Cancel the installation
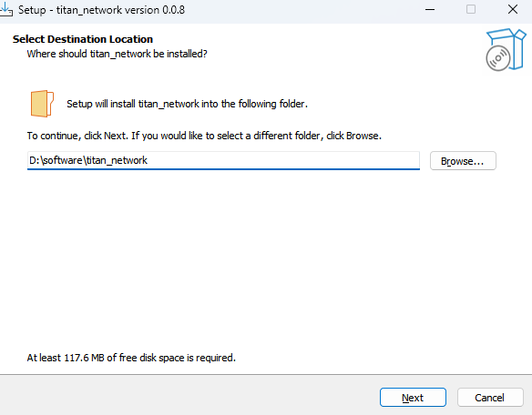 [490, 398]
